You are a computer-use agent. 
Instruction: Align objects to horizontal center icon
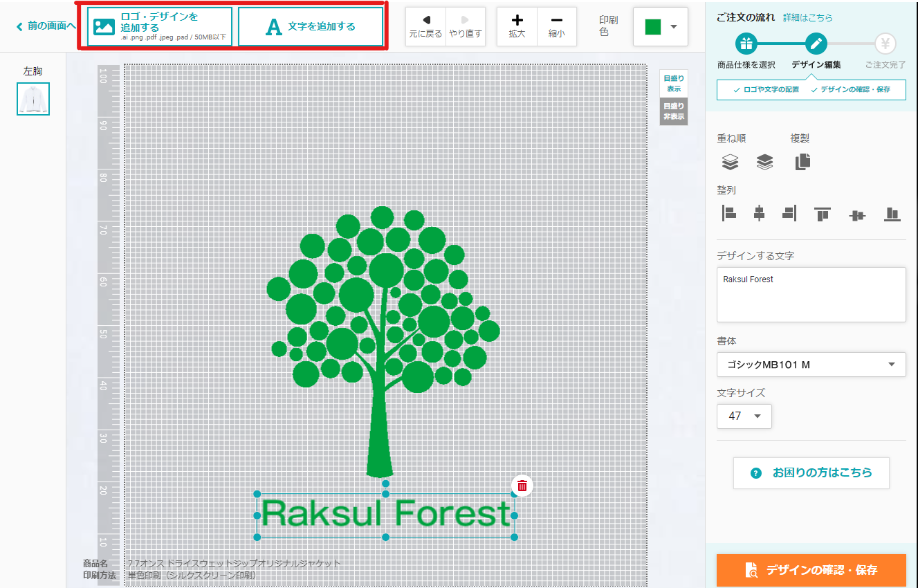(x=759, y=214)
